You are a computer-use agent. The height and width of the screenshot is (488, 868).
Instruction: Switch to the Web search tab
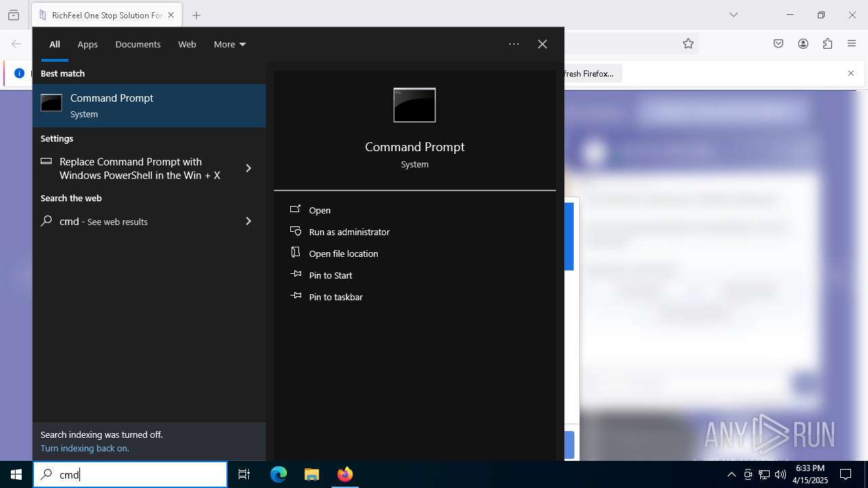(x=187, y=44)
